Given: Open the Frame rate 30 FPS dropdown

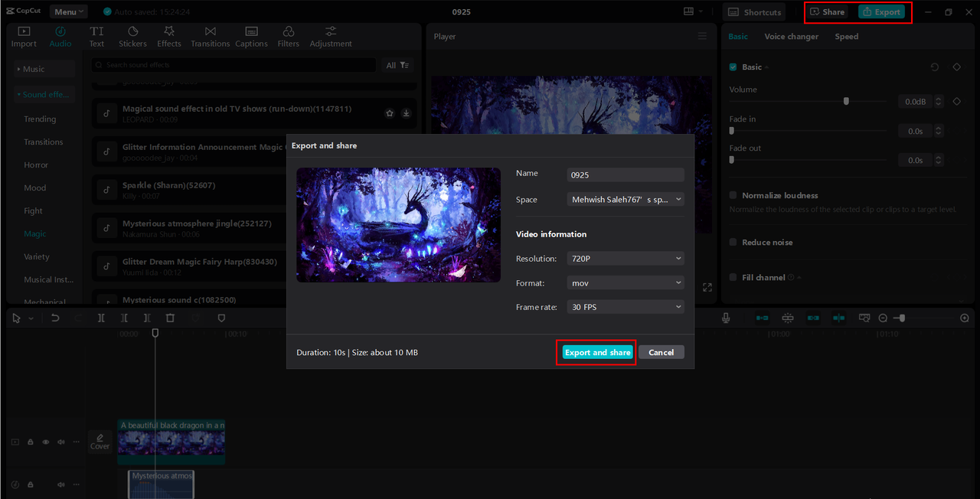Looking at the screenshot, I should tap(626, 306).
